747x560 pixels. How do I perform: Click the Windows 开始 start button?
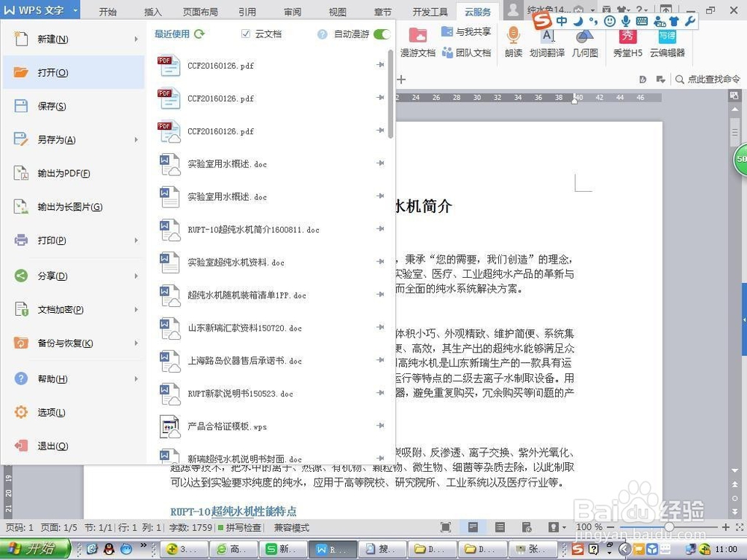click(x=35, y=549)
